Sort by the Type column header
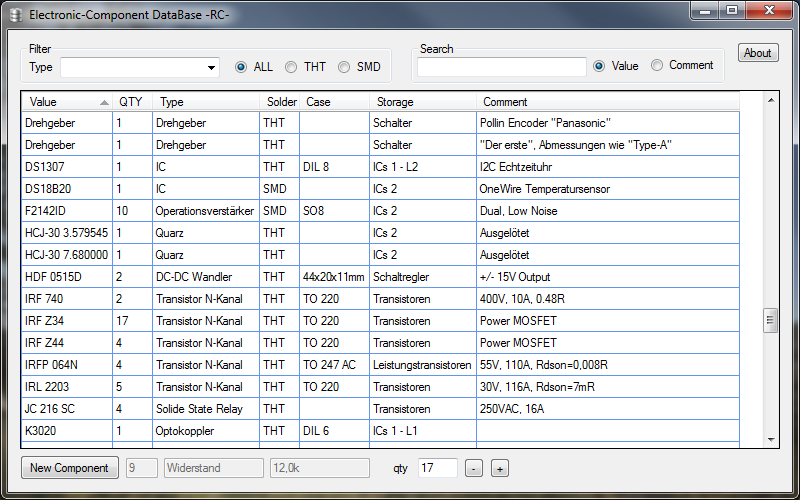The height and width of the screenshot is (500, 800). [206, 102]
